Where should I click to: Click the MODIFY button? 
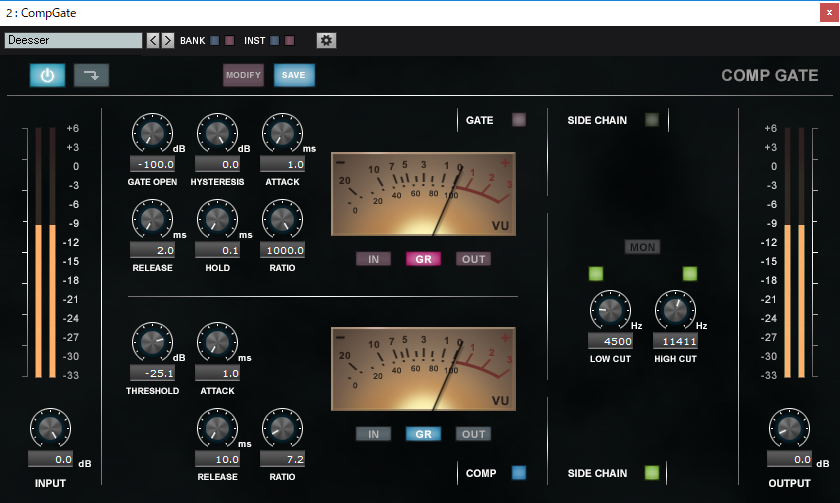pyautogui.click(x=243, y=75)
